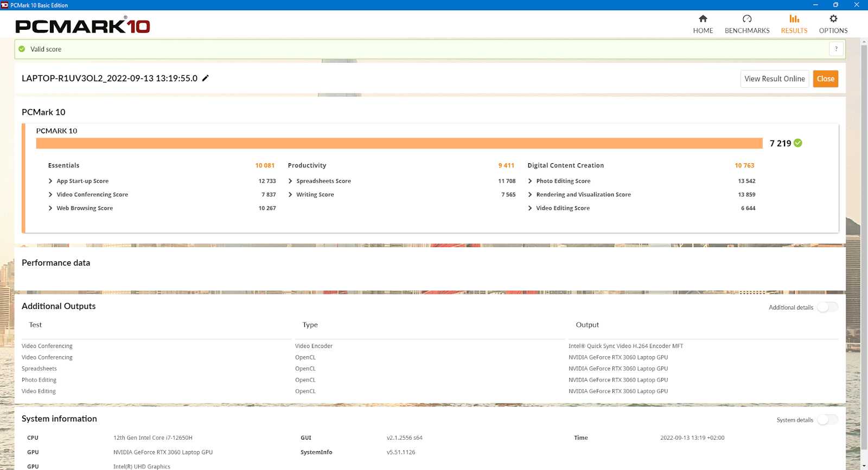Click the Type column header
The height and width of the screenshot is (470, 868).
310,325
